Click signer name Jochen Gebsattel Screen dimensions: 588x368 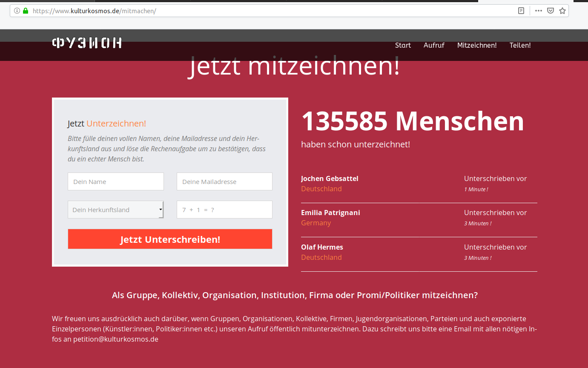[x=330, y=178]
